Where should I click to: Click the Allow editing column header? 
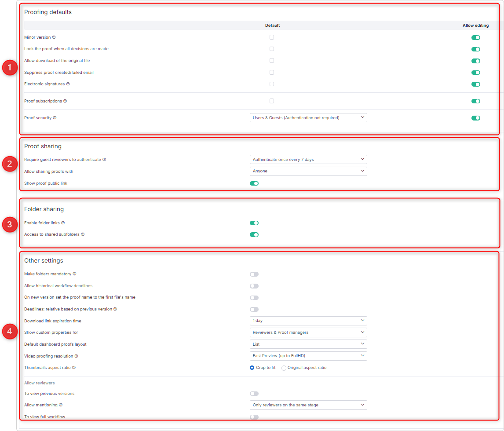coord(476,26)
